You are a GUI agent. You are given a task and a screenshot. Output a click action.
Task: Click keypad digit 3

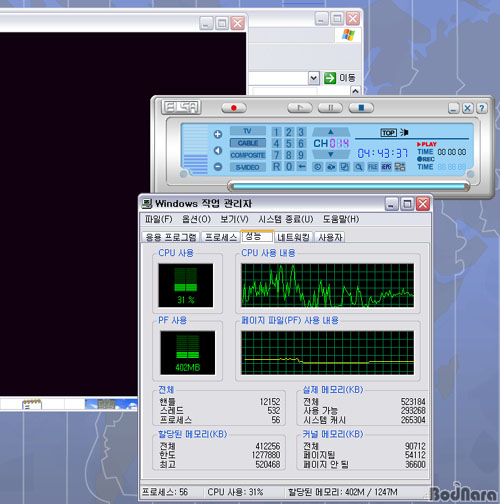(301, 132)
